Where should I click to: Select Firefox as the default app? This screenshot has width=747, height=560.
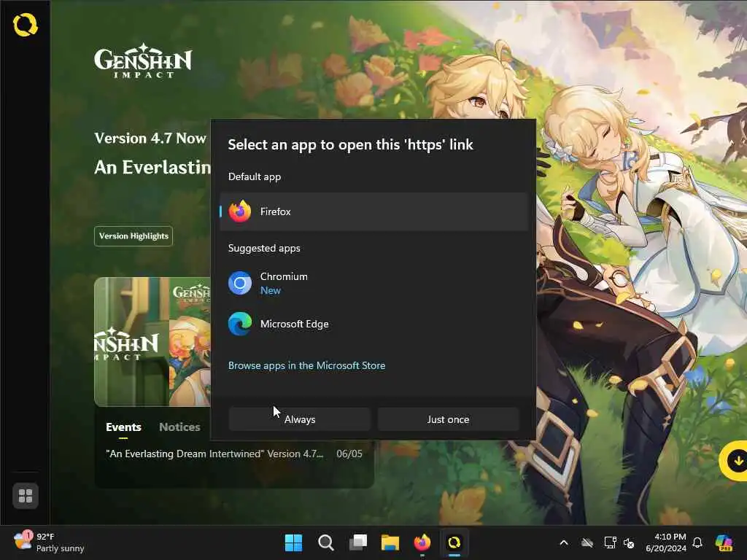pos(374,211)
